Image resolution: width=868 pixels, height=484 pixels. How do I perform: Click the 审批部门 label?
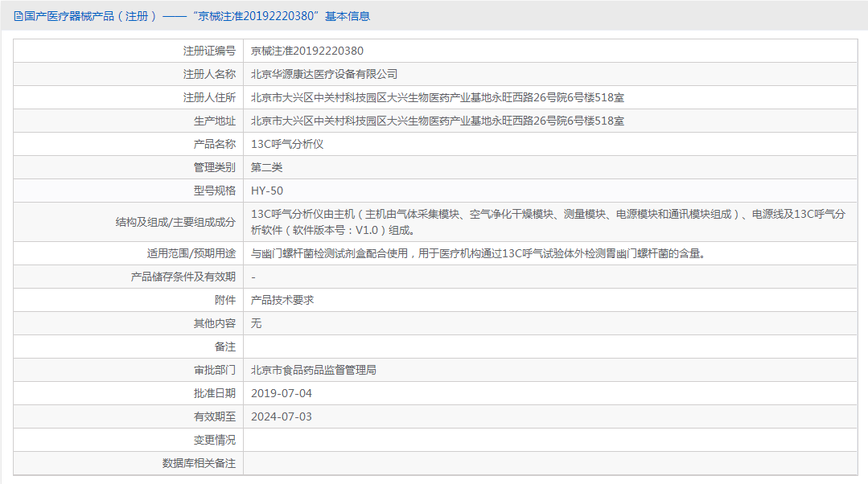215,370
